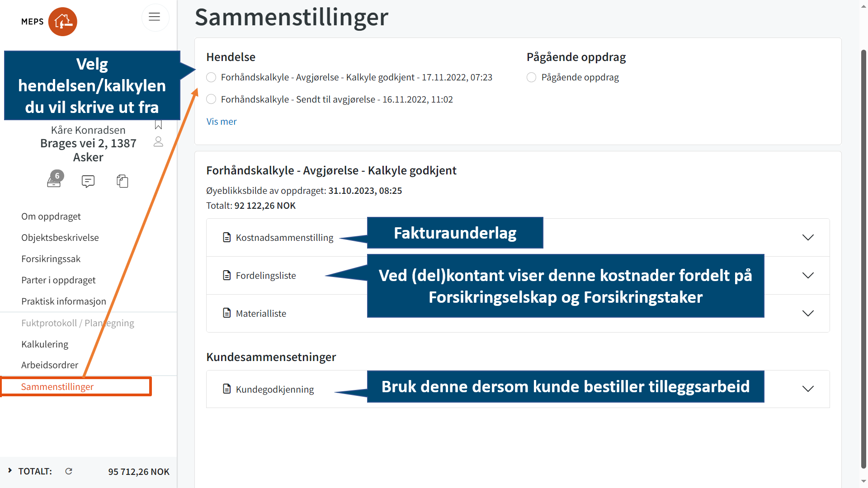Expand the Materialliste row chevron

pyautogui.click(x=807, y=314)
